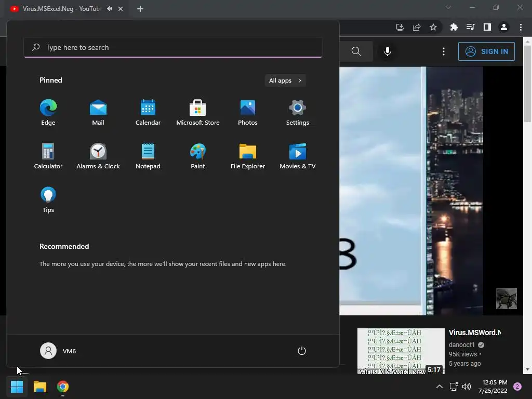Viewport: 532px width, 399px height.
Task: Click the install app icon in address bar
Action: (400, 27)
